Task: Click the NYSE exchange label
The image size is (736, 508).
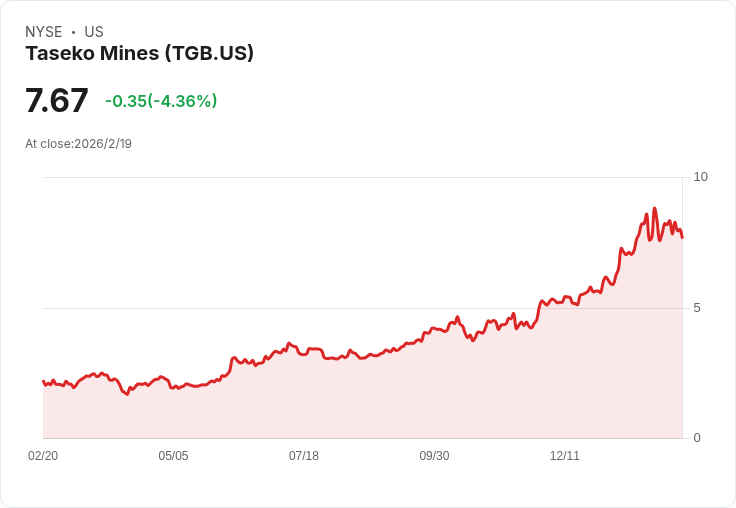Action: (x=44, y=32)
